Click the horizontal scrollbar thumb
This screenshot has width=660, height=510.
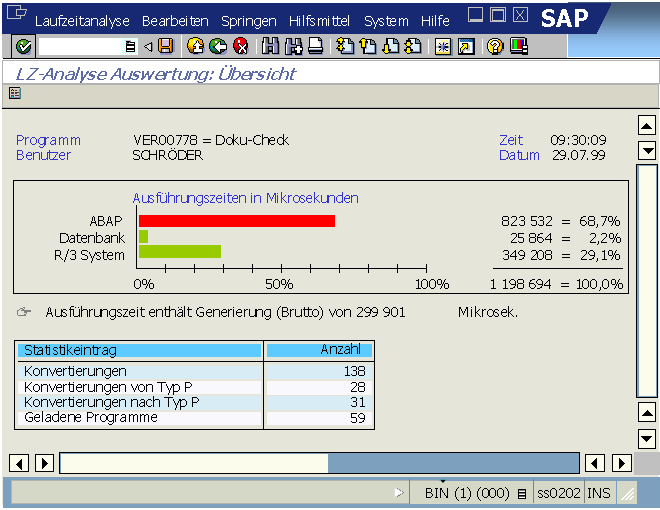tap(194, 463)
